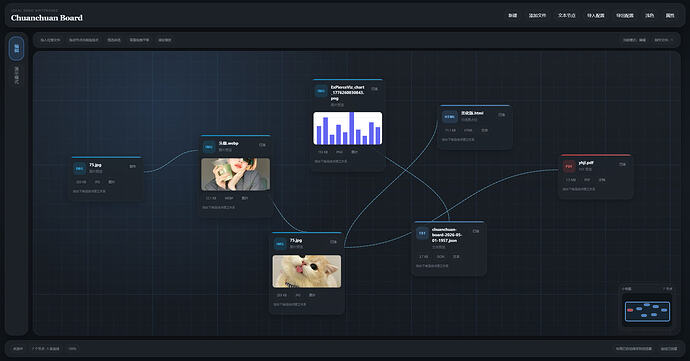Click the small corner button on the 头像.webp card

point(262,145)
